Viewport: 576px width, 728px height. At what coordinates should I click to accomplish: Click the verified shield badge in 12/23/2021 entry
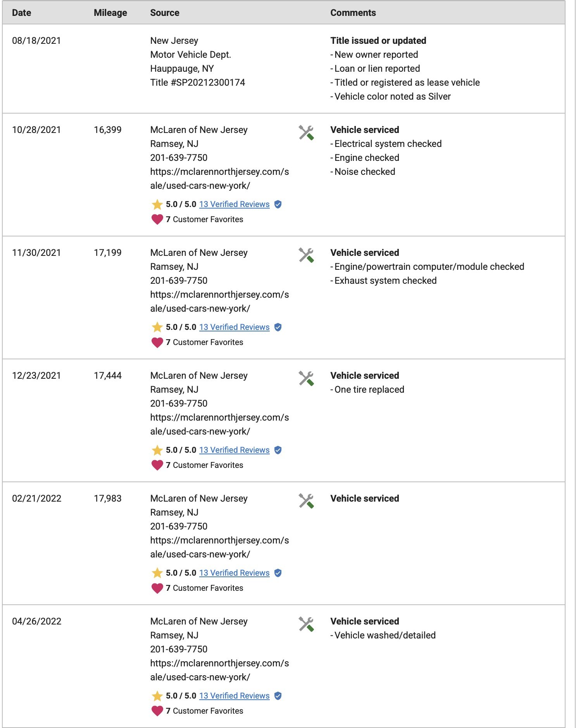[x=278, y=450]
